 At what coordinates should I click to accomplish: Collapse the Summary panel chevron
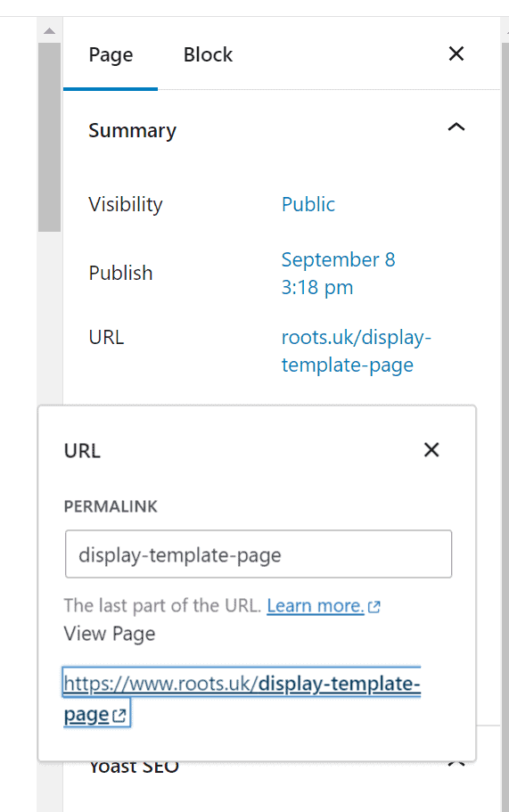456,127
